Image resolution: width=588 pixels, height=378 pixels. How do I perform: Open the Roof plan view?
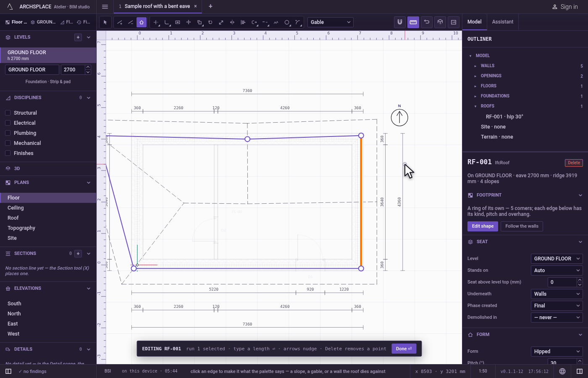point(13,218)
